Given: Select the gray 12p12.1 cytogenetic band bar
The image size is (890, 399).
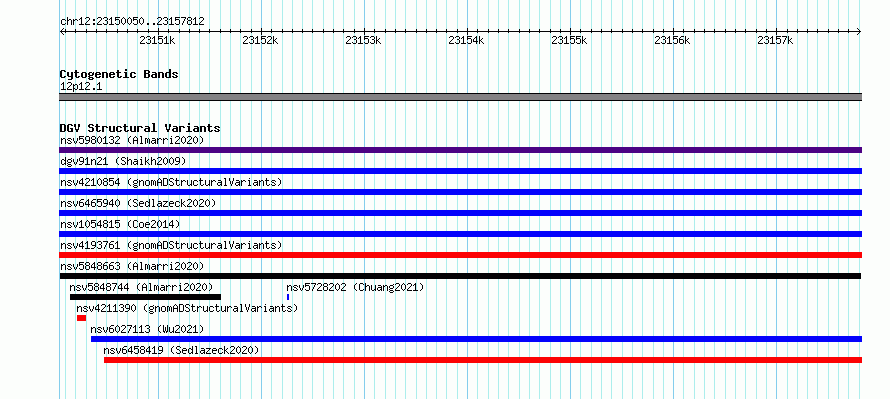Looking at the screenshot, I should pos(460,96).
